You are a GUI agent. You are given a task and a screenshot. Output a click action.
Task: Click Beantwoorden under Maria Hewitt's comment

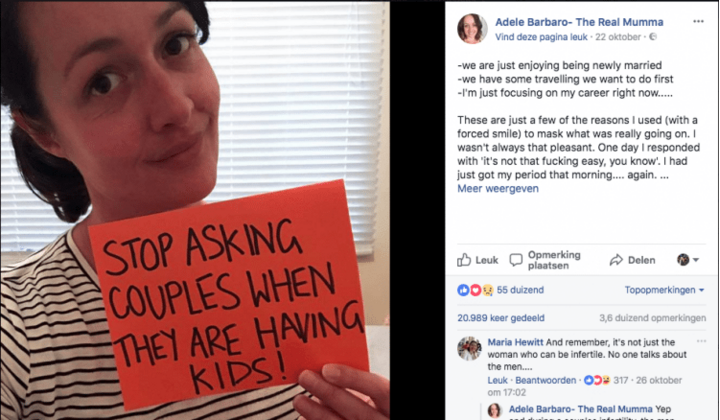point(546,380)
